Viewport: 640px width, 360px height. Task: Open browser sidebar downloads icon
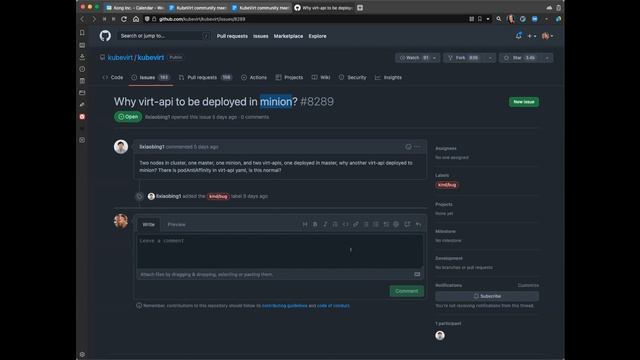click(x=82, y=57)
